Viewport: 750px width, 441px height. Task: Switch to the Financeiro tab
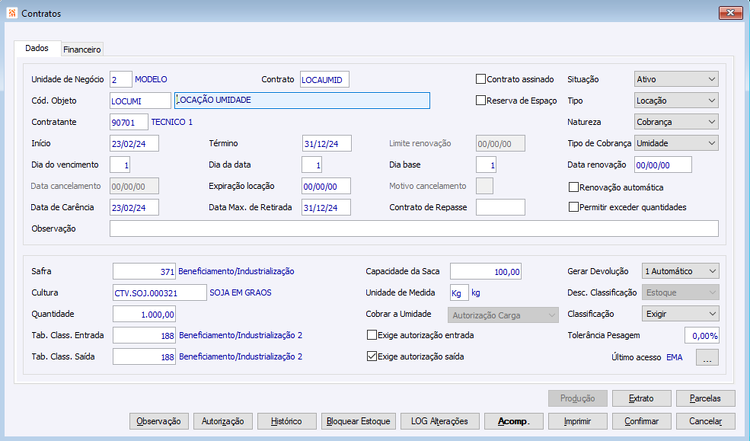click(x=82, y=49)
